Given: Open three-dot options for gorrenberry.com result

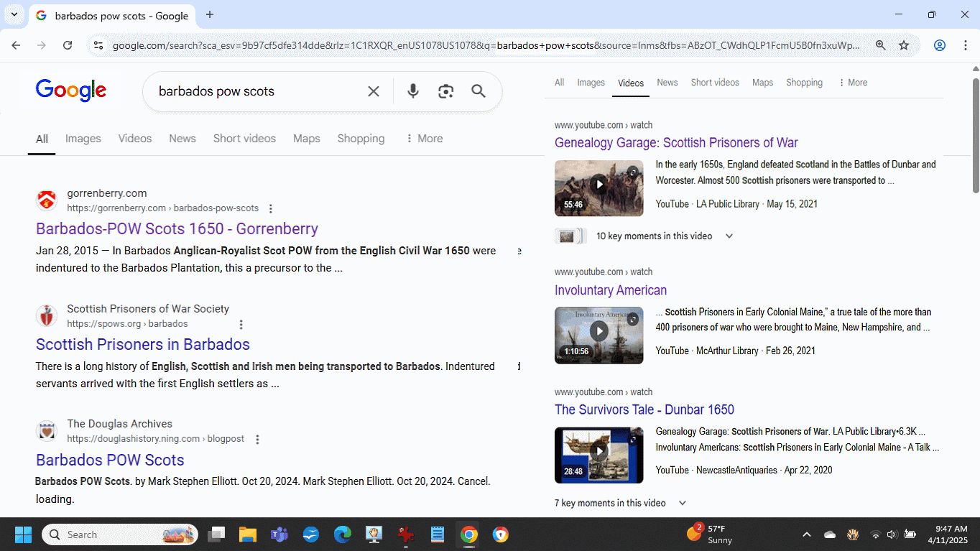Looking at the screenshot, I should click(x=271, y=209).
